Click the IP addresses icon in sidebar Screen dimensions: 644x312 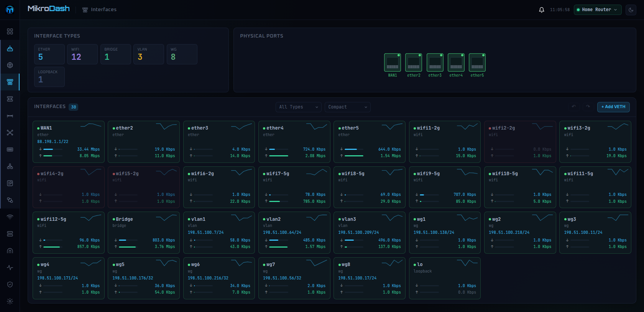point(10,183)
